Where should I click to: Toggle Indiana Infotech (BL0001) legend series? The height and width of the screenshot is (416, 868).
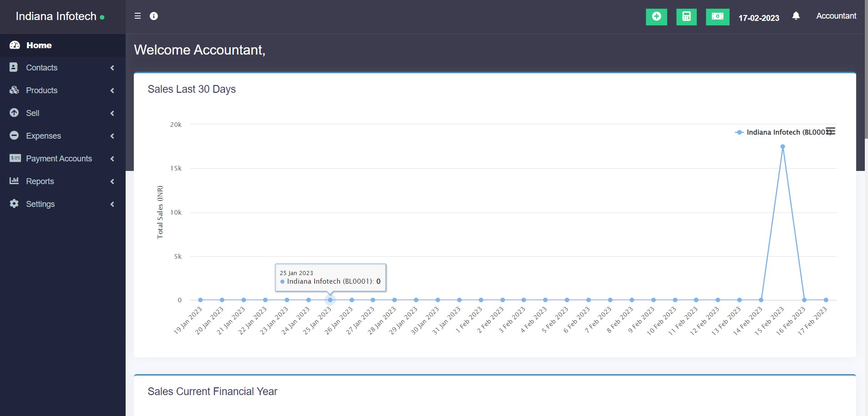point(784,132)
